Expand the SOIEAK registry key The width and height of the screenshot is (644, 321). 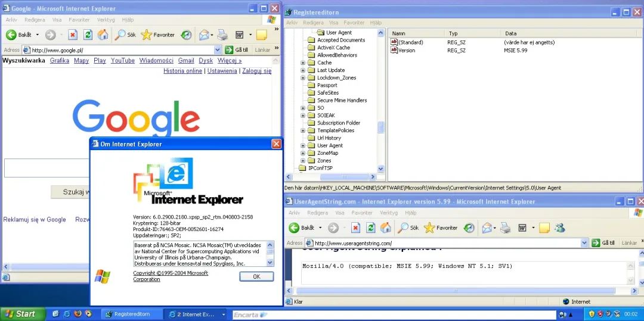pos(303,115)
